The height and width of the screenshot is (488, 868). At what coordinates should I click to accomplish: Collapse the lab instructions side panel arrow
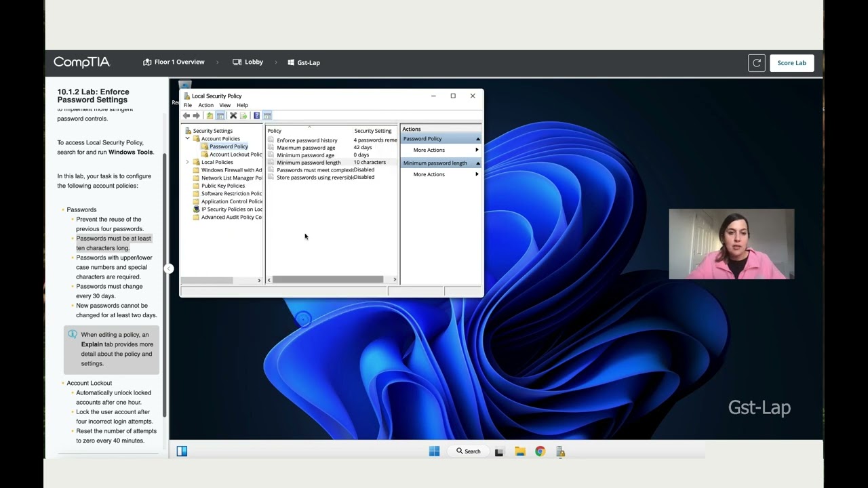click(169, 269)
